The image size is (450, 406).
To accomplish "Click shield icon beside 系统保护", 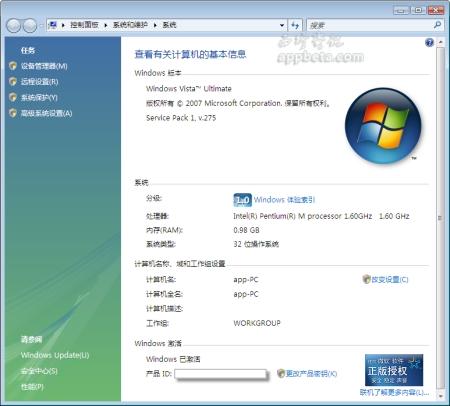I will (13, 97).
